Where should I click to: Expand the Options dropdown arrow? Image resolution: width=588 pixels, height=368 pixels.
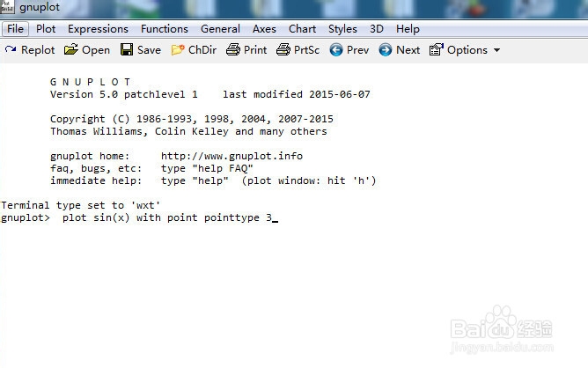tap(496, 50)
